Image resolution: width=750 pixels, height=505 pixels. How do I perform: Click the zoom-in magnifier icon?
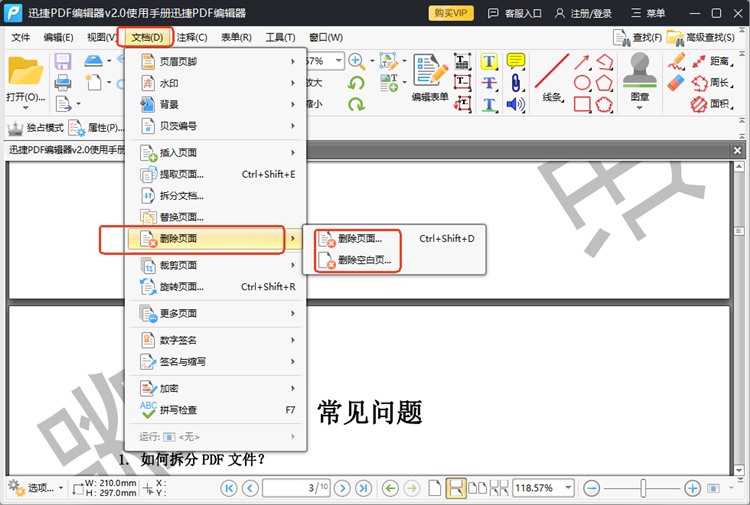click(356, 61)
